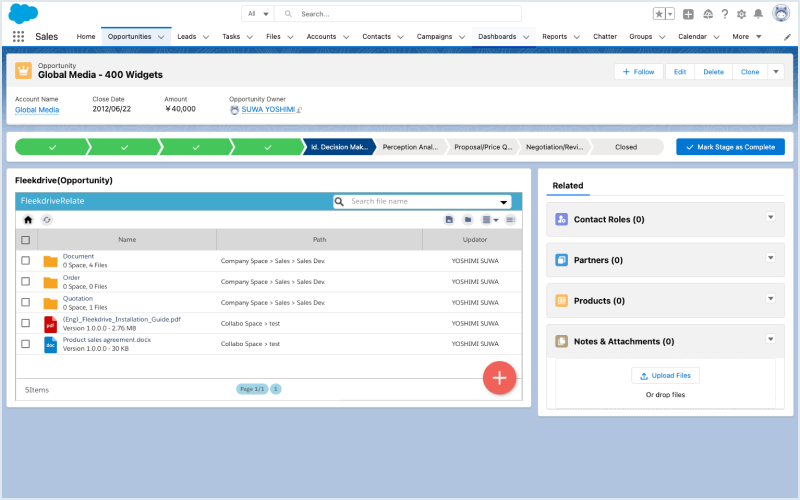Select the Id. Decision Makers current stage
The image size is (800, 500).
[x=339, y=147]
